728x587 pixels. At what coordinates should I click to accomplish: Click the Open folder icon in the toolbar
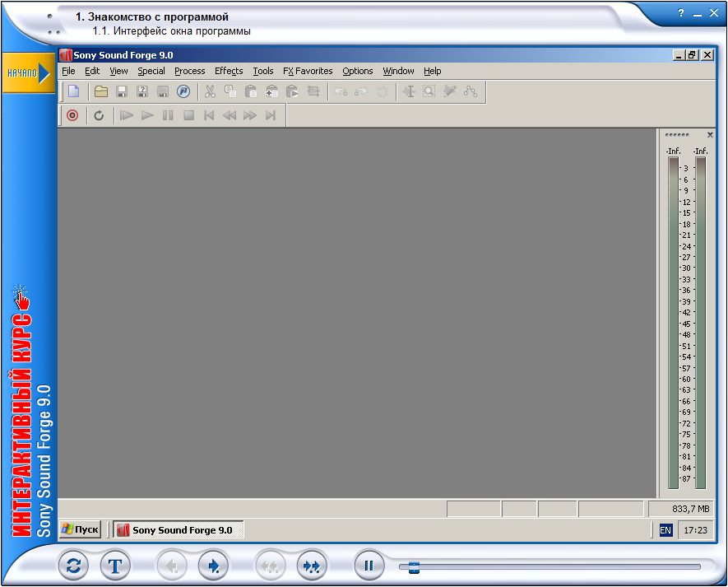[x=101, y=91]
